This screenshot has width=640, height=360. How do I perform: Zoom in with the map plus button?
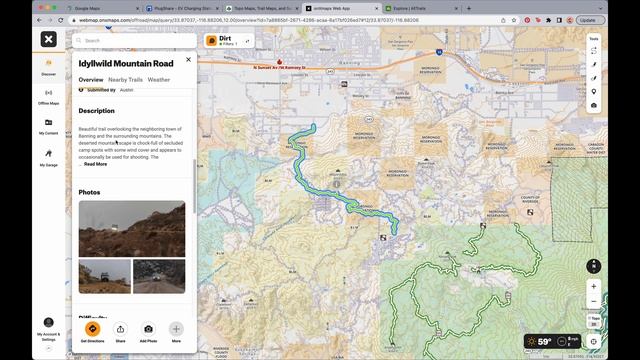coord(594,287)
